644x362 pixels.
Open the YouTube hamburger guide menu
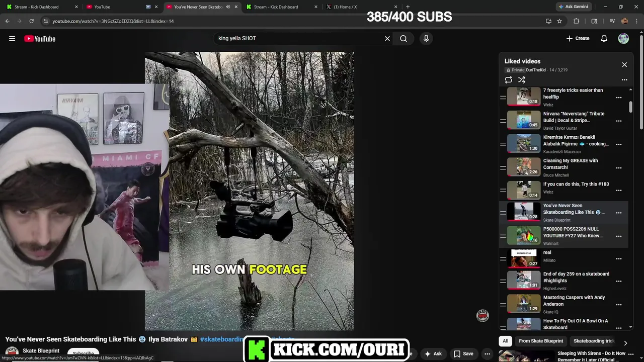pos(12,39)
